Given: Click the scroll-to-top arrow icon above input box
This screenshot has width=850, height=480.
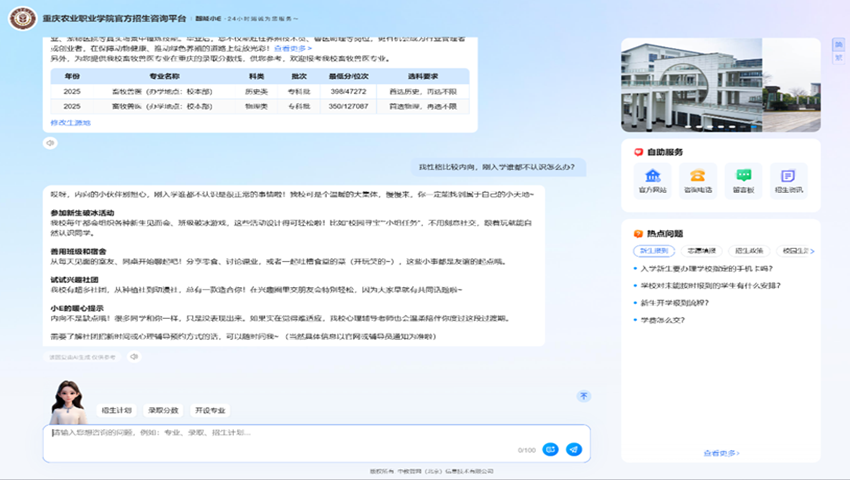Looking at the screenshot, I should [x=584, y=396].
